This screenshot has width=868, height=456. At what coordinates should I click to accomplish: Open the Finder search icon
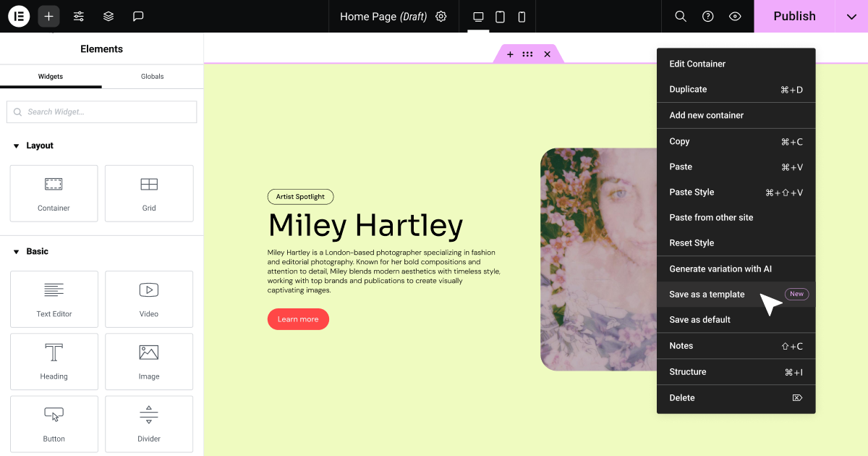pos(680,16)
